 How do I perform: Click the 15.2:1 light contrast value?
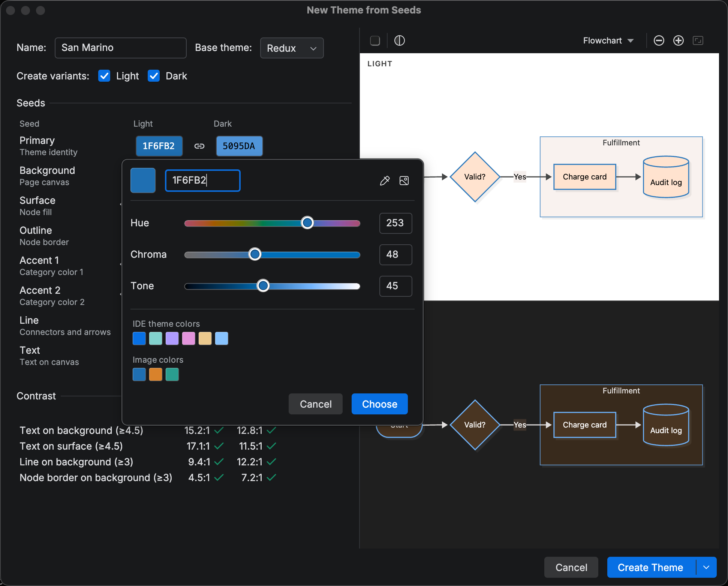(x=197, y=431)
